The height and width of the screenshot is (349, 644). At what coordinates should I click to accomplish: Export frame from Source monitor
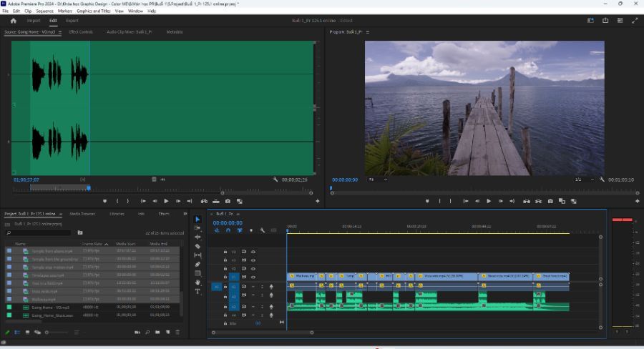228,201
